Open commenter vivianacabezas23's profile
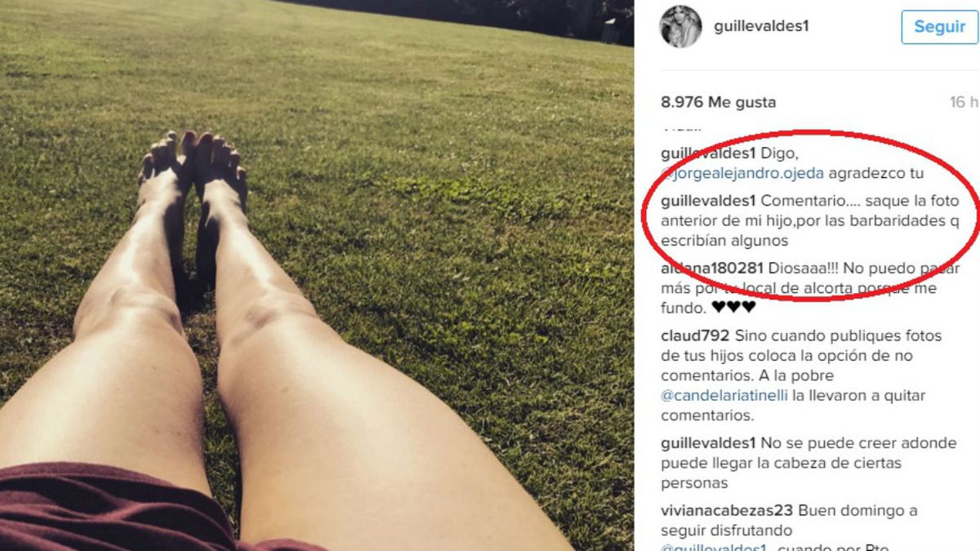The height and width of the screenshot is (551, 980). click(x=727, y=511)
